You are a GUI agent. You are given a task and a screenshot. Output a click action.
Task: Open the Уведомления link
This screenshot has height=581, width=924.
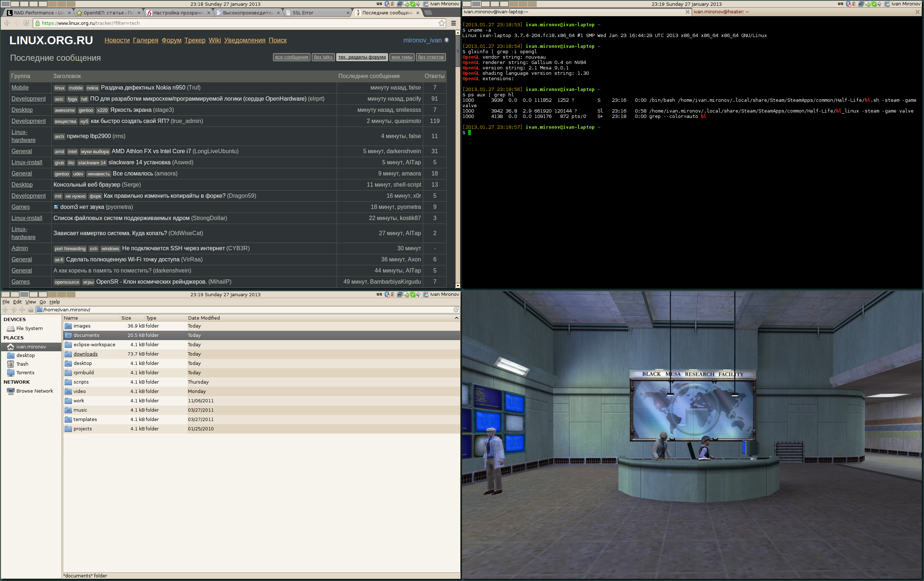244,40
